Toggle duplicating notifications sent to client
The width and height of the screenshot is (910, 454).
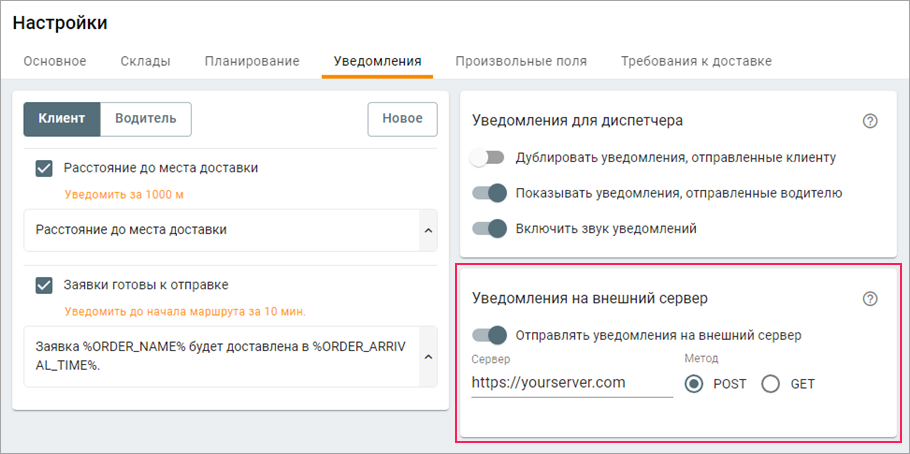coord(489,157)
